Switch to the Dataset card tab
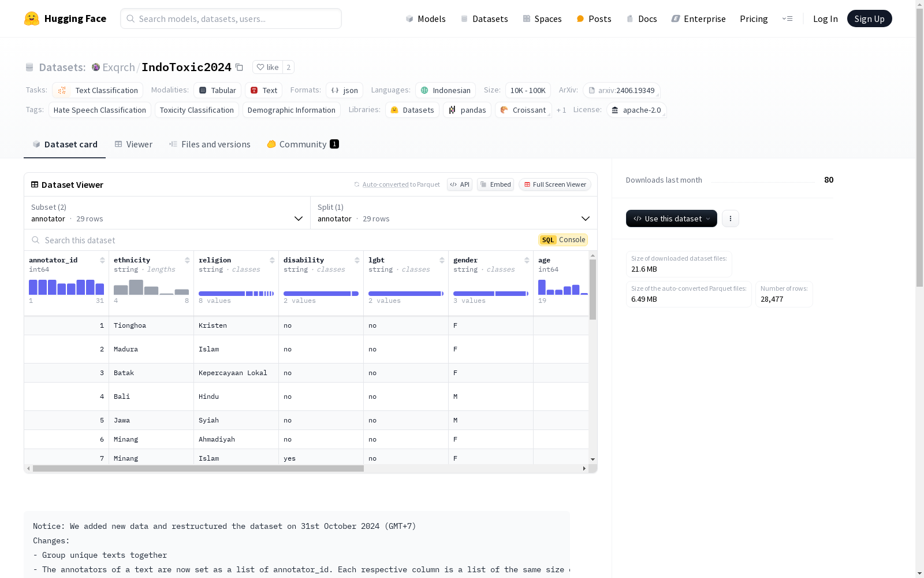 pos(65,144)
